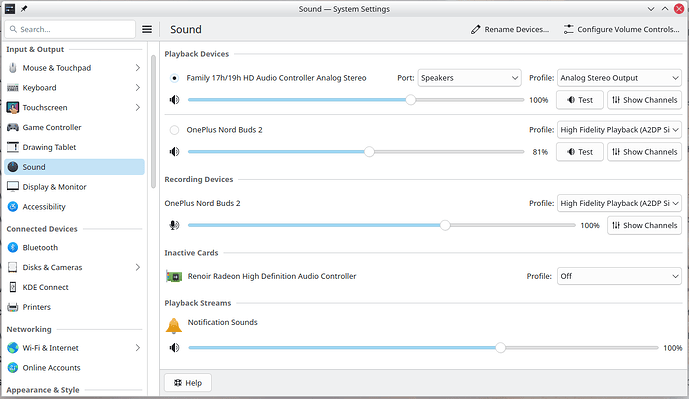The image size is (689, 399).
Task: Open Game Controller settings
Action: 74,127
